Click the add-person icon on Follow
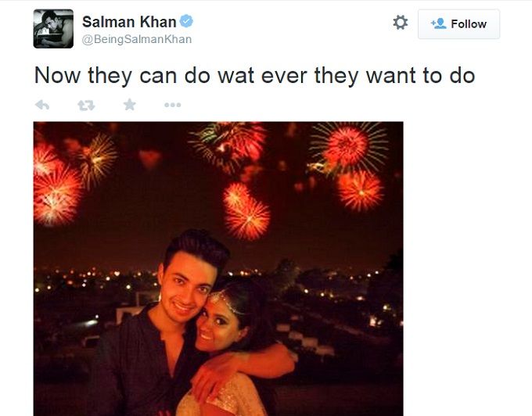Screen dimensions: 532x416 point(439,23)
